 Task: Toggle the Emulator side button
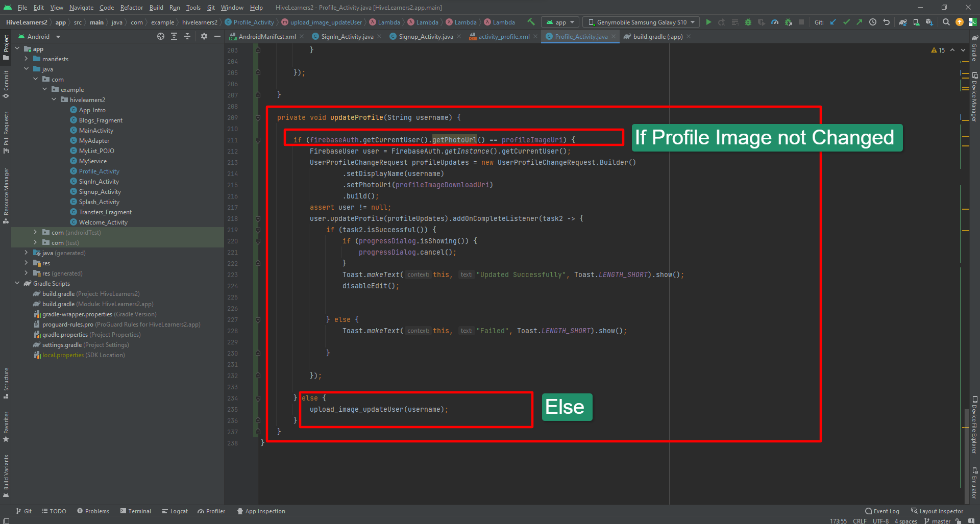pyautogui.click(x=974, y=483)
